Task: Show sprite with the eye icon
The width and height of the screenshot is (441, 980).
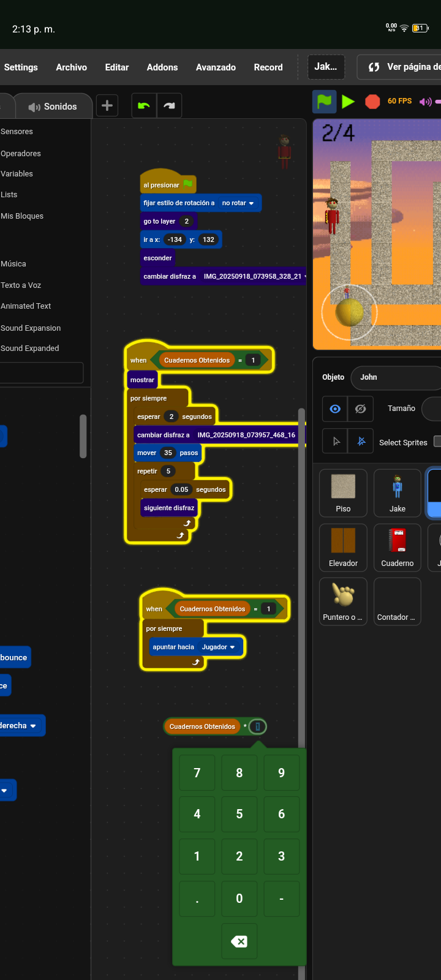Action: click(x=335, y=409)
